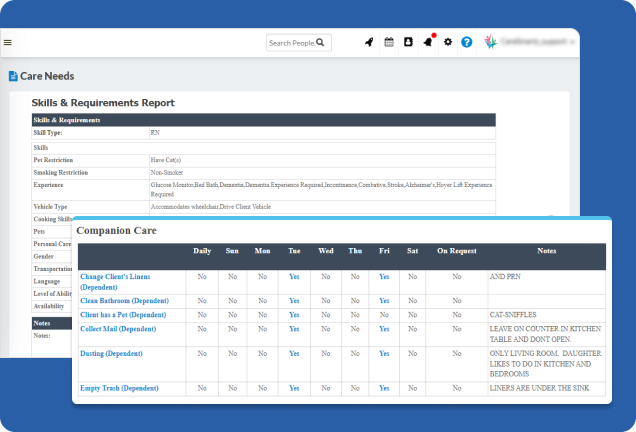Click the Care Needs document icon
Screen dimensions: 636x432
(x=13, y=76)
